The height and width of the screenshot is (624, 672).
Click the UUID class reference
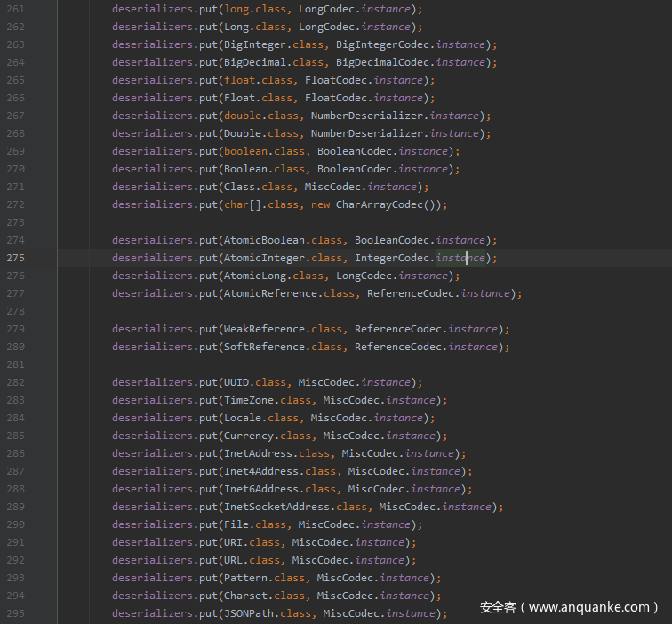point(236,382)
